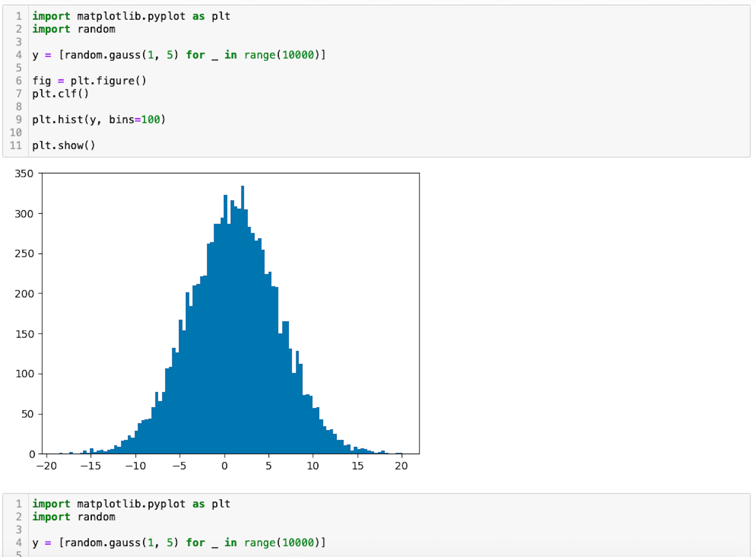Click the bins value 100 in the hist call
The image size is (756, 557).
coord(151,119)
